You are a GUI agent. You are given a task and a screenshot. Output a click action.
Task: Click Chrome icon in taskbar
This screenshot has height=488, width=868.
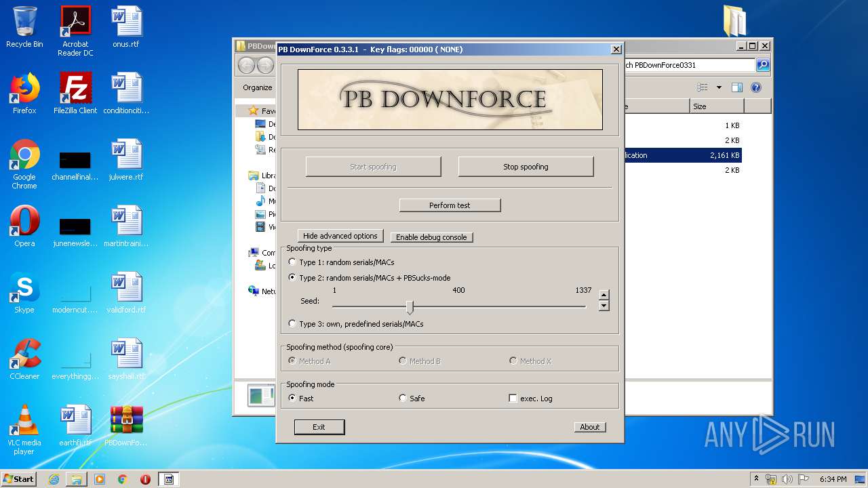click(x=123, y=479)
